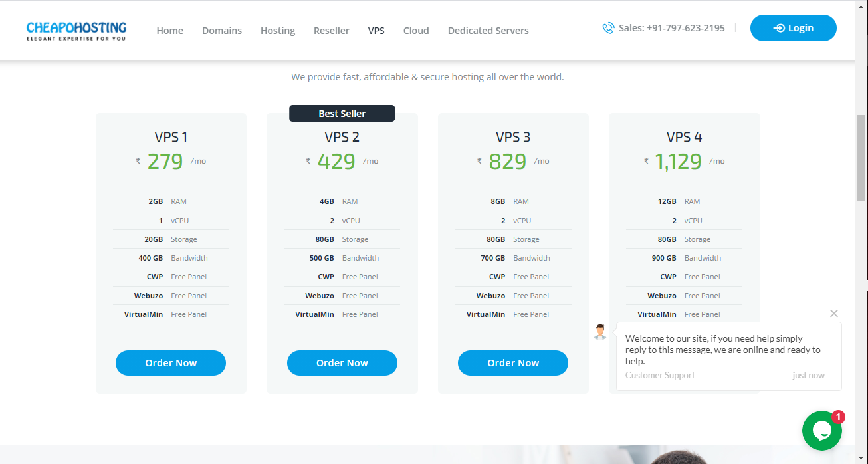Open the green chat bubble widget

822,431
